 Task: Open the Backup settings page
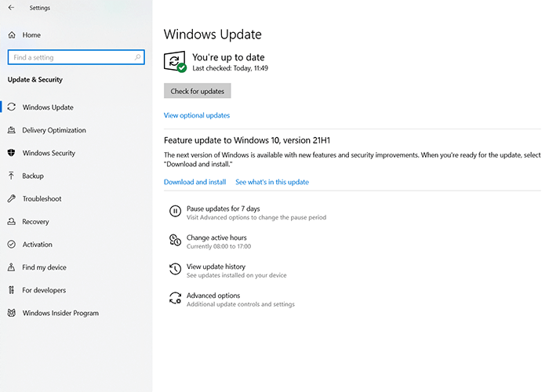(x=33, y=176)
